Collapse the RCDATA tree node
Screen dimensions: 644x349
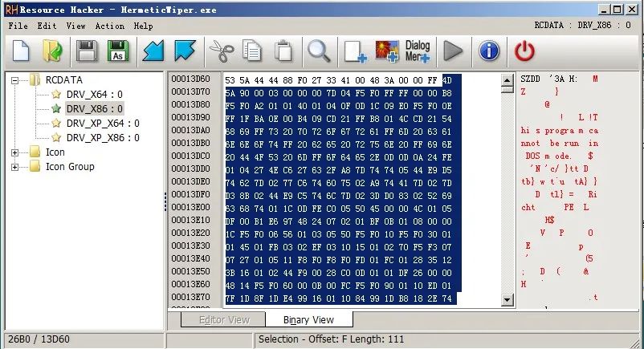[16, 80]
